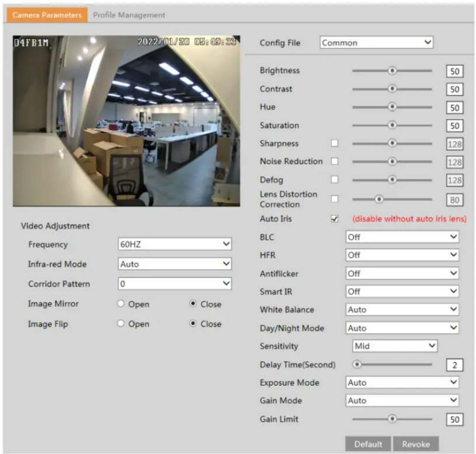This screenshot has width=476, height=454.
Task: Click the Delay Time slider handle
Action: 357,364
